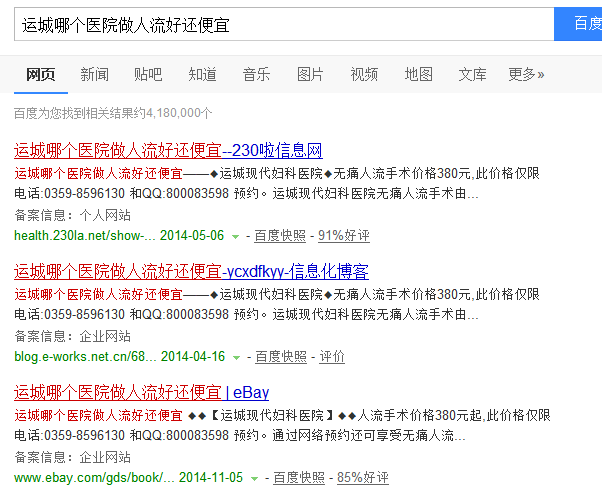Open the ycxdfkyy 信息化博客 result title
This screenshot has height=490, width=602.
point(191,271)
